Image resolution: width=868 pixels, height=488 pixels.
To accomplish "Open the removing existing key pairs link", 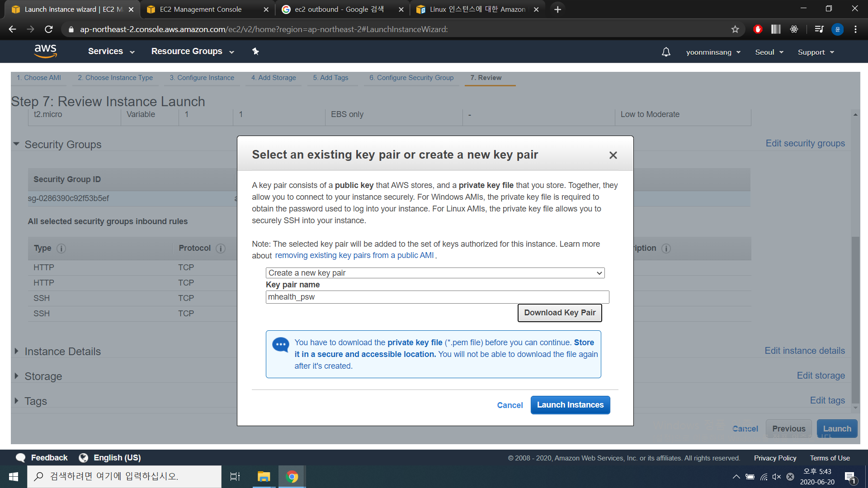I will (354, 255).
